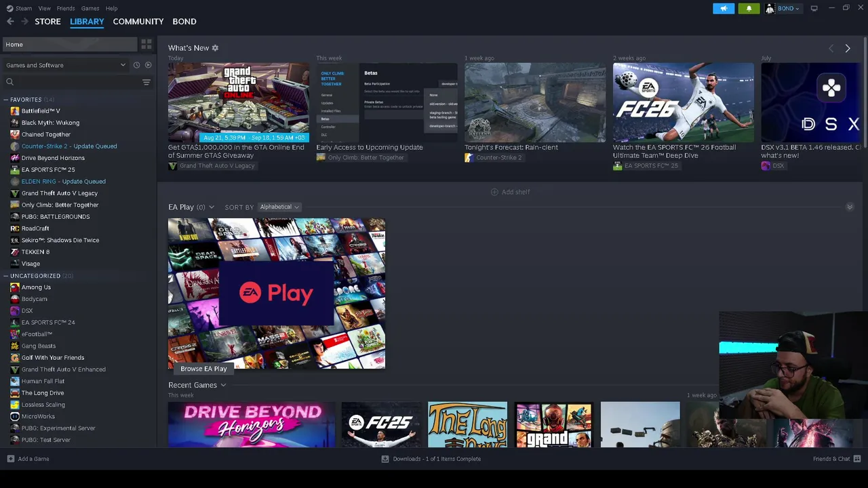Image resolution: width=868 pixels, height=488 pixels.
Task: Open the EA Play collection tile
Action: [x=277, y=293]
